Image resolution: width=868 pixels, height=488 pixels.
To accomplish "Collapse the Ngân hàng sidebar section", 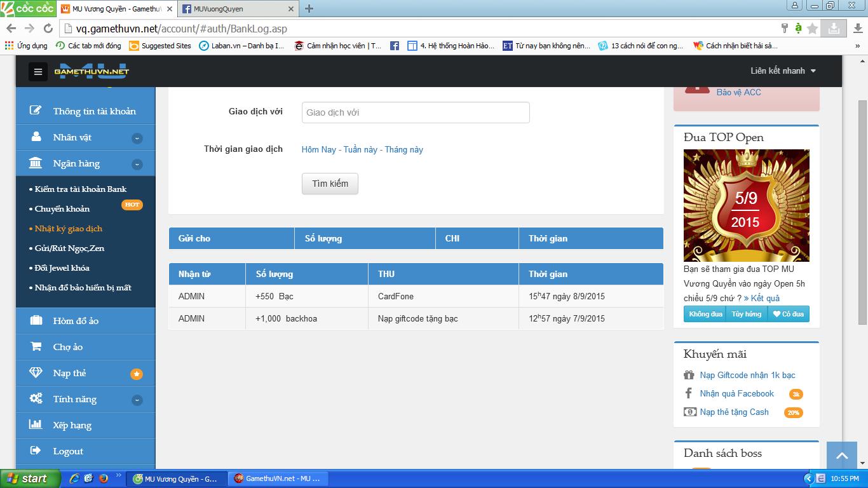I will 137,164.
